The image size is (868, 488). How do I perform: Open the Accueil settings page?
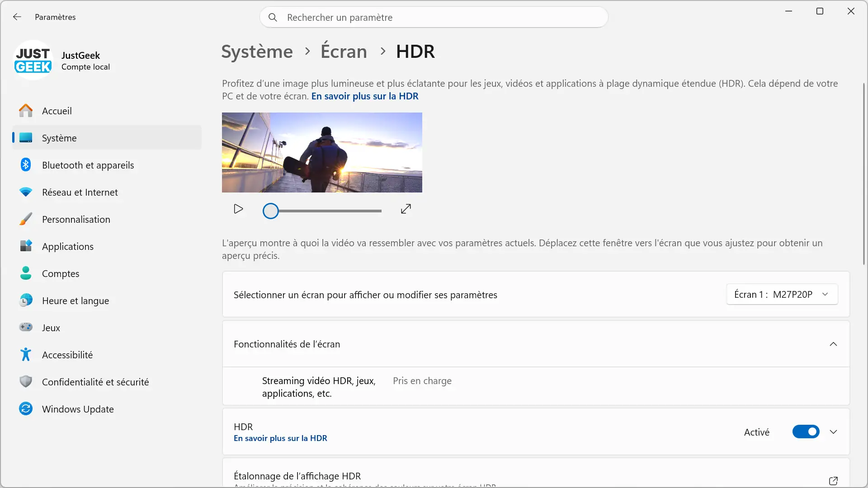click(x=107, y=111)
